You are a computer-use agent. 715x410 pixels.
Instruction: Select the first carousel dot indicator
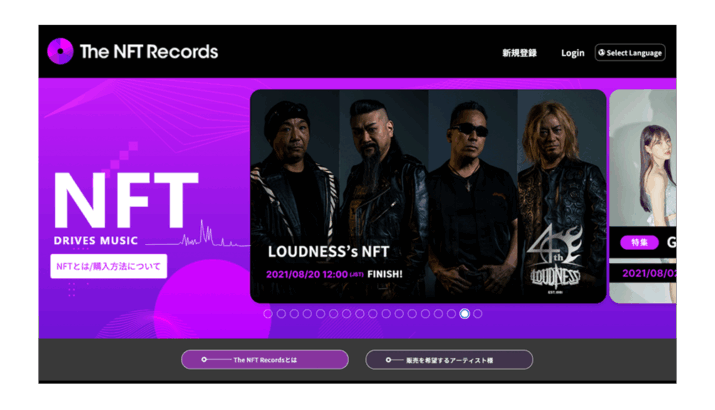[268, 314]
